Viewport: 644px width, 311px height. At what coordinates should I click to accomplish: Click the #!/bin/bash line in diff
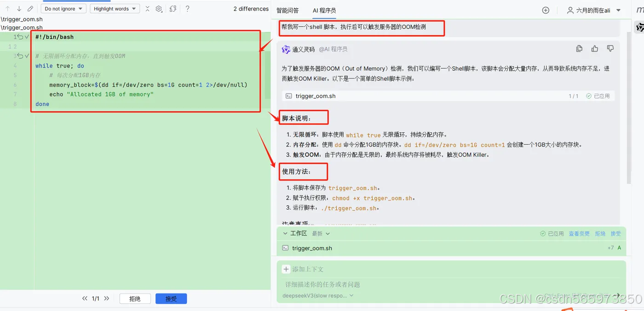[54, 37]
